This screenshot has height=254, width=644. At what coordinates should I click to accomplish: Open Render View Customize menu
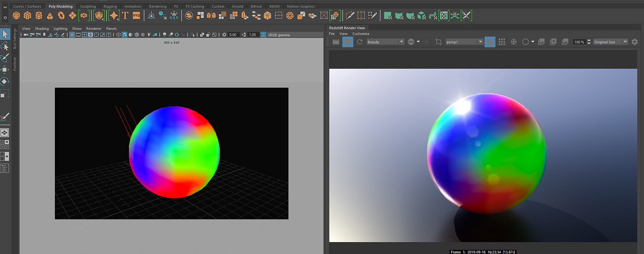point(361,34)
